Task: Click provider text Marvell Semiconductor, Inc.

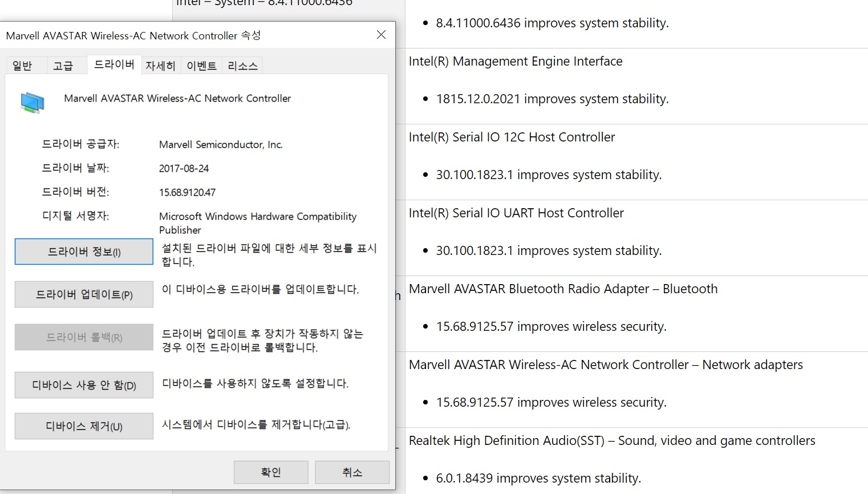Action: pyautogui.click(x=221, y=145)
